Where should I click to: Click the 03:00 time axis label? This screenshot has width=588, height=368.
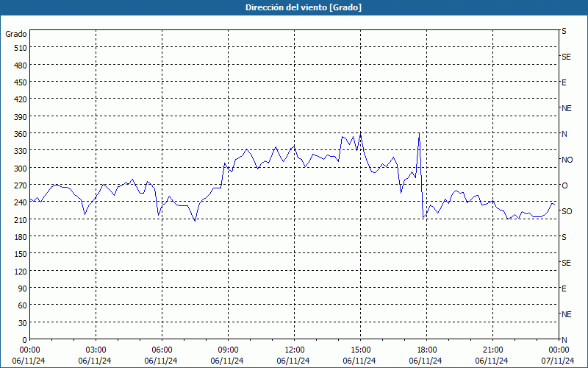pyautogui.click(x=96, y=350)
